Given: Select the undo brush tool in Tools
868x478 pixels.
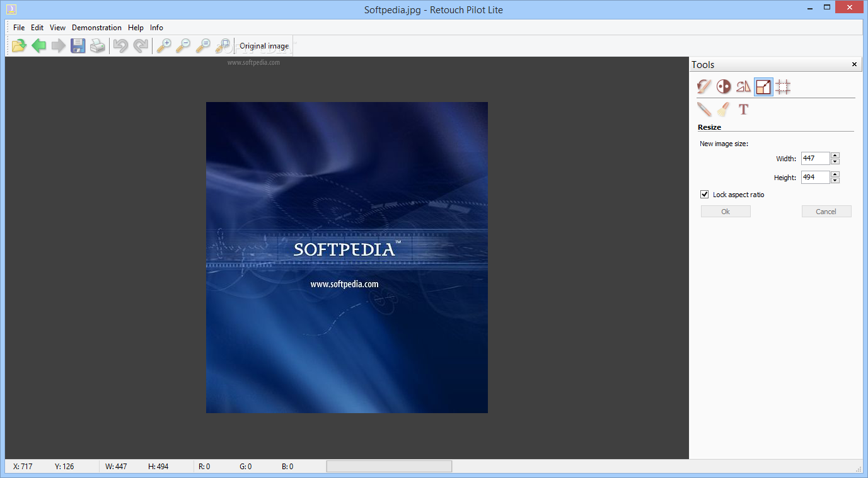Looking at the screenshot, I should pyautogui.click(x=704, y=86).
